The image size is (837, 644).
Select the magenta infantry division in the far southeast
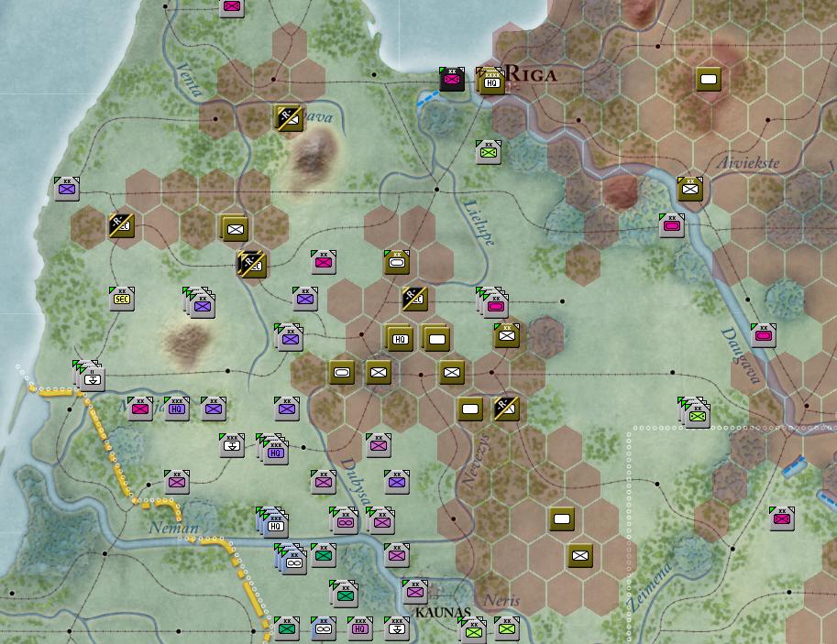tap(781, 518)
